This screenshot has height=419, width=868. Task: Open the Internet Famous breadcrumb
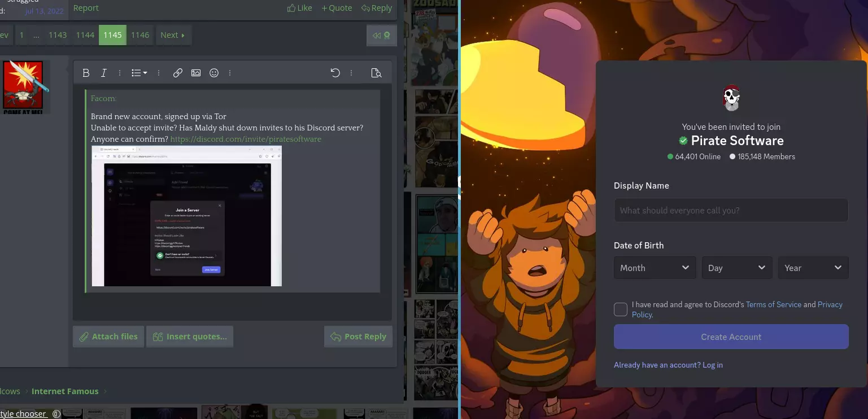(x=65, y=391)
